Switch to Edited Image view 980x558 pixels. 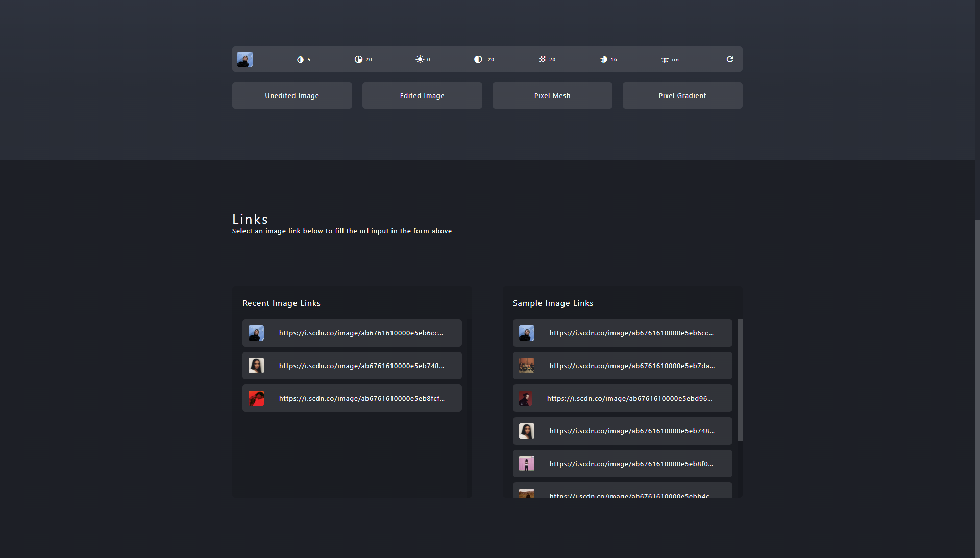pyautogui.click(x=422, y=95)
